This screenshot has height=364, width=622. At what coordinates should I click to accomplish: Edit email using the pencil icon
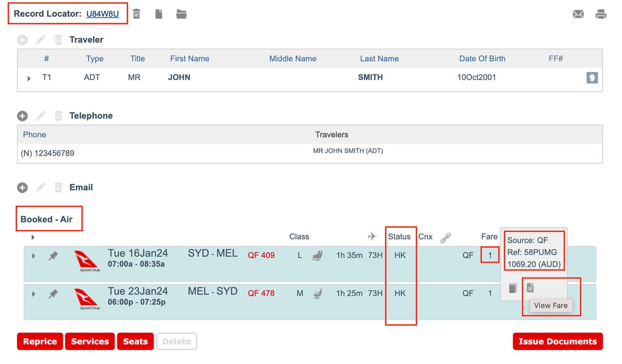[x=41, y=187]
